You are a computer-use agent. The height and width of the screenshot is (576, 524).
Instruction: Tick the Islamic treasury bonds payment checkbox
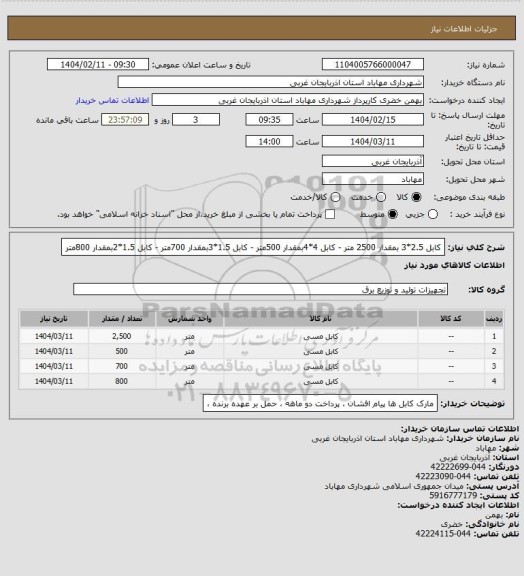click(x=330, y=214)
